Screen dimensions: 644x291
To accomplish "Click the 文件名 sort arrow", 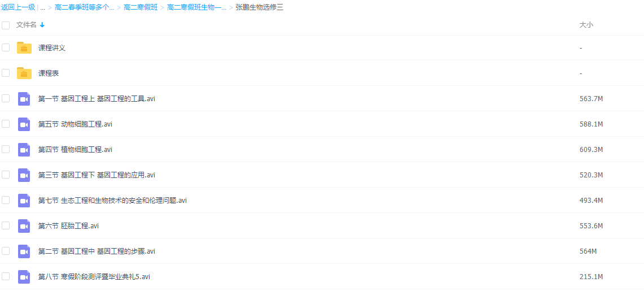I will point(42,25).
